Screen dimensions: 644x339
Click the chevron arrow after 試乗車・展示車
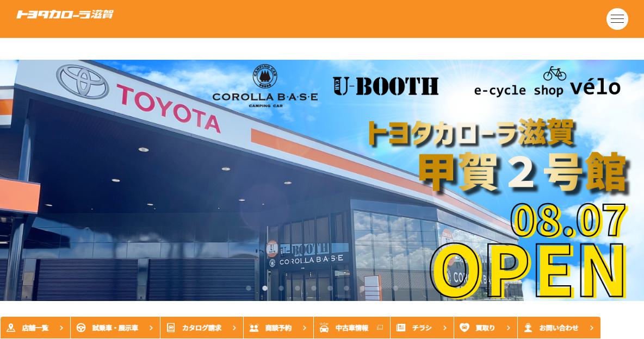click(x=151, y=328)
